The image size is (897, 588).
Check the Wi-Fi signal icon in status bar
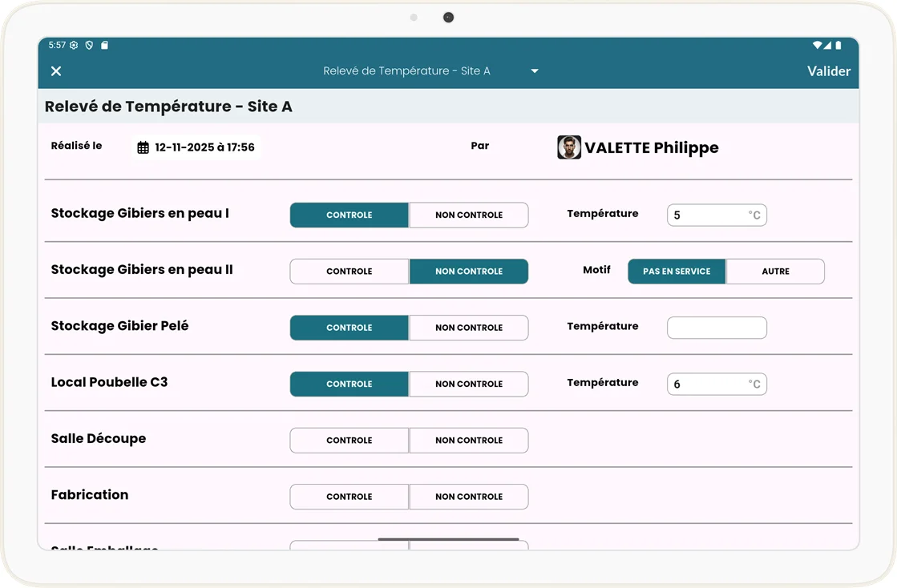click(x=818, y=45)
